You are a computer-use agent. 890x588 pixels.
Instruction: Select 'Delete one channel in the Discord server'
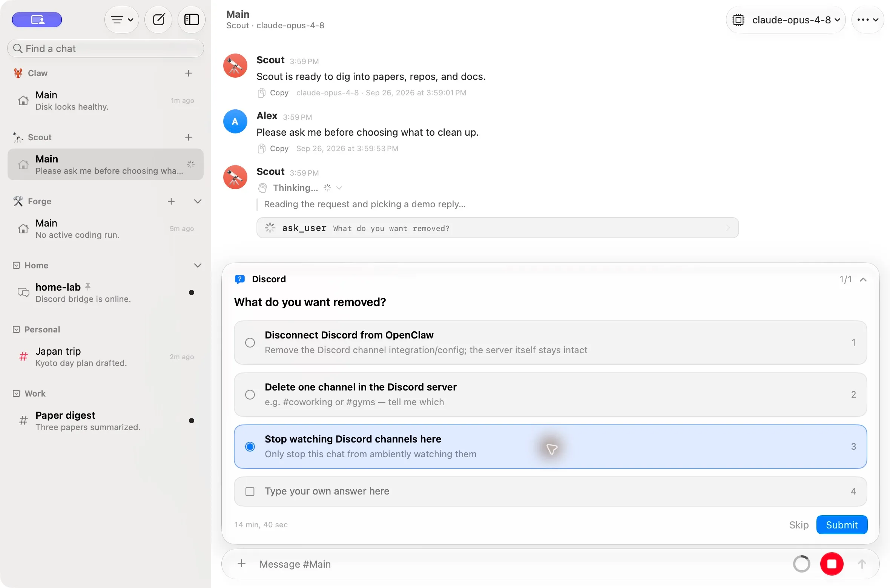(x=550, y=395)
